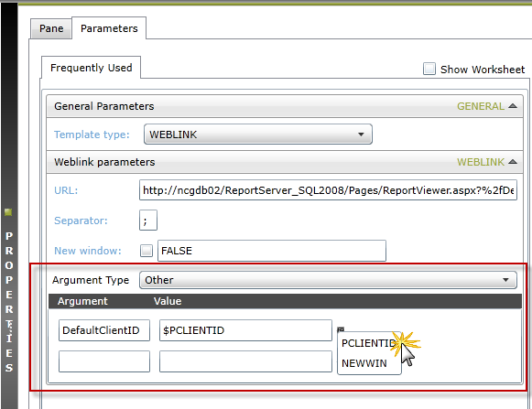Choose NEWWIN from the popup list
The height and width of the screenshot is (409, 532).
point(364,363)
